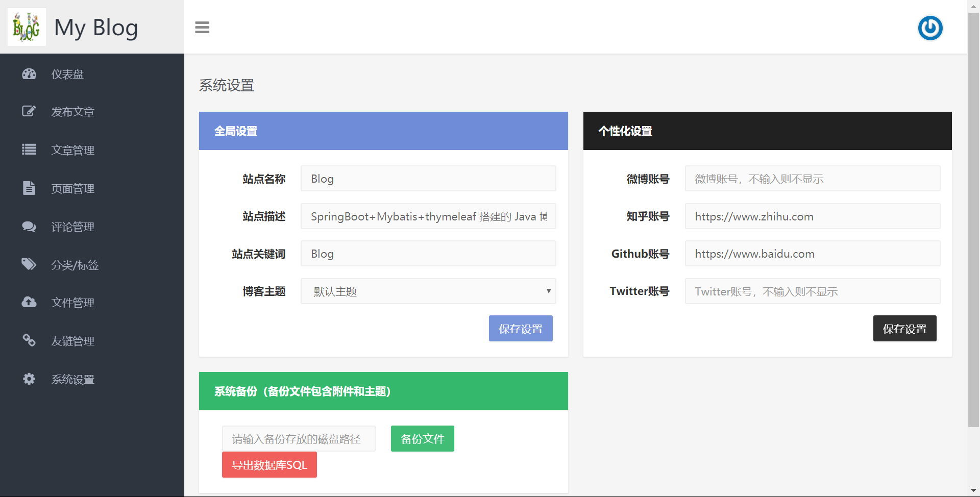The width and height of the screenshot is (980, 497).
Task: Click the backup disk path input field
Action: pyautogui.click(x=299, y=439)
